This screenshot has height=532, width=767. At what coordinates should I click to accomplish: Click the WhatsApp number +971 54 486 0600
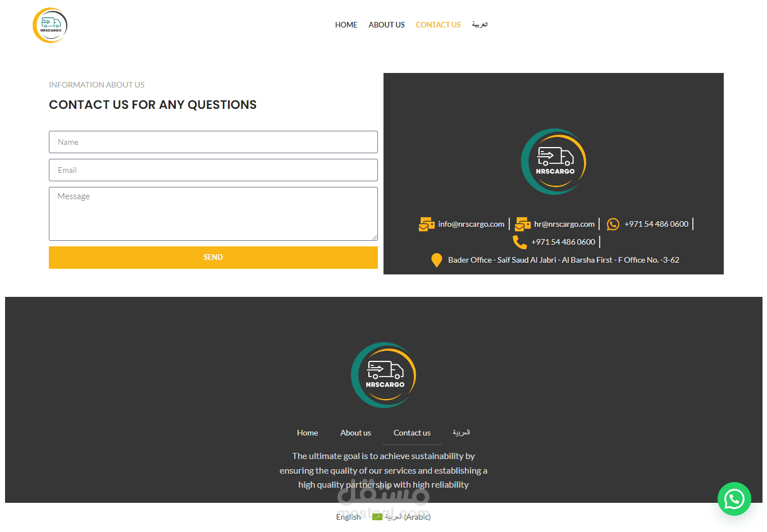[656, 224]
